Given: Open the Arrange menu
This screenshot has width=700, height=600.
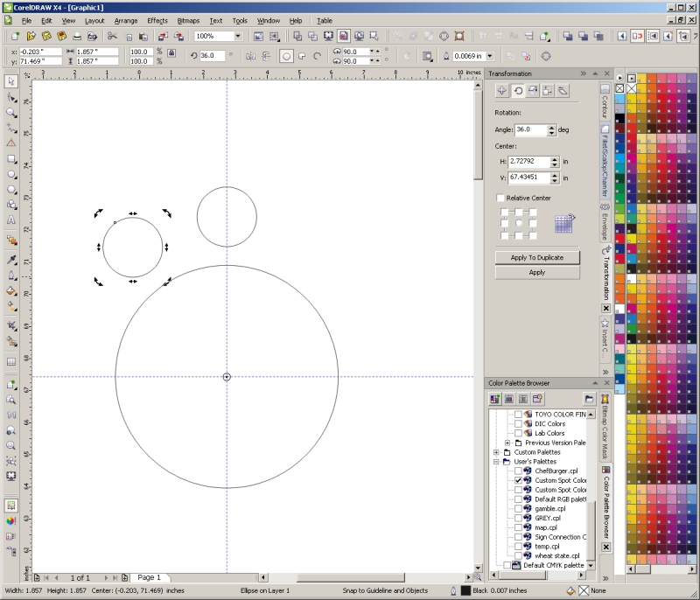Looking at the screenshot, I should point(126,20).
